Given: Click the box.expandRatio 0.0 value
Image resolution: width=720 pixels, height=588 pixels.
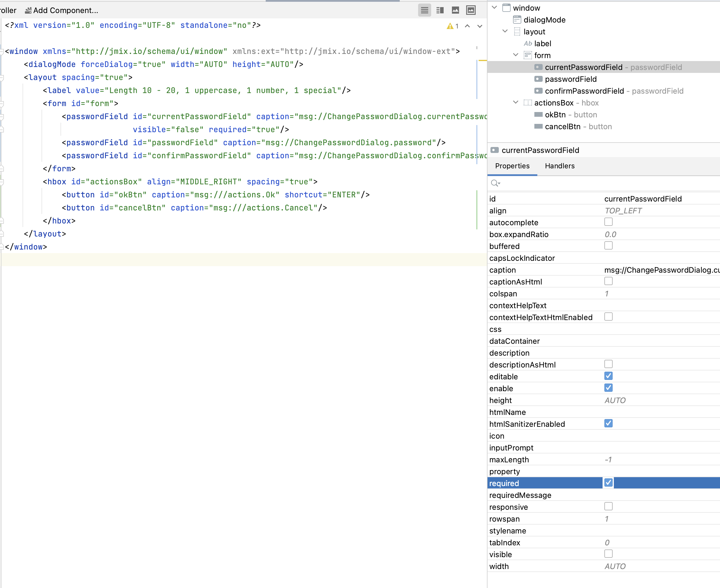Looking at the screenshot, I should point(610,234).
